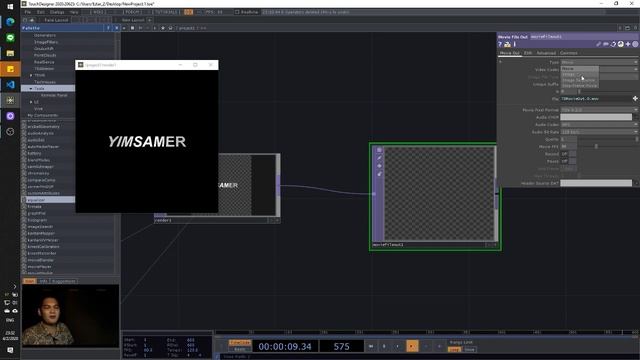The width and height of the screenshot is (640, 360).
Task: Click the stop square icon in path bar
Action: coord(133,28)
